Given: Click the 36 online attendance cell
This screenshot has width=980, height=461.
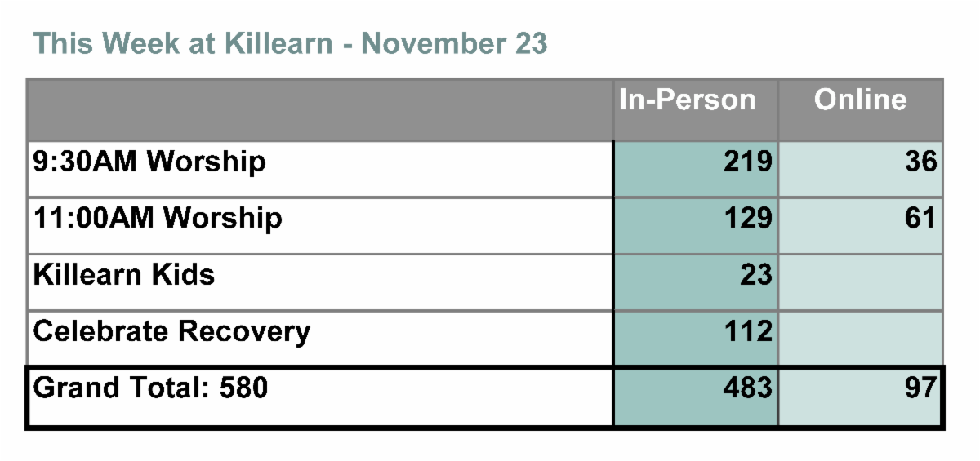Looking at the screenshot, I should [x=920, y=162].
